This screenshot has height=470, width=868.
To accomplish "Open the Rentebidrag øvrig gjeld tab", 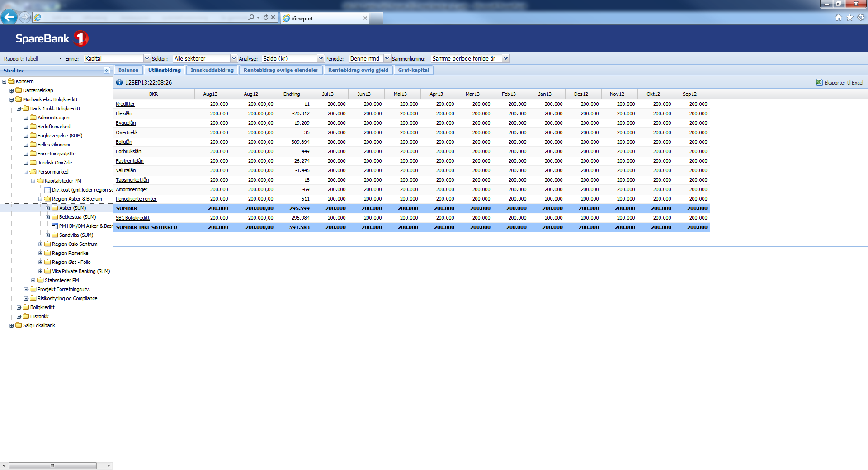I will (358, 70).
